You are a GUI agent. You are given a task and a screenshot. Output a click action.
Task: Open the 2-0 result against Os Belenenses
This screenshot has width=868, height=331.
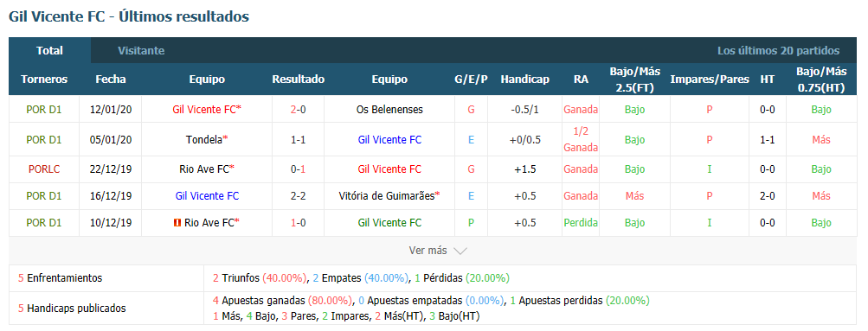pos(299,110)
